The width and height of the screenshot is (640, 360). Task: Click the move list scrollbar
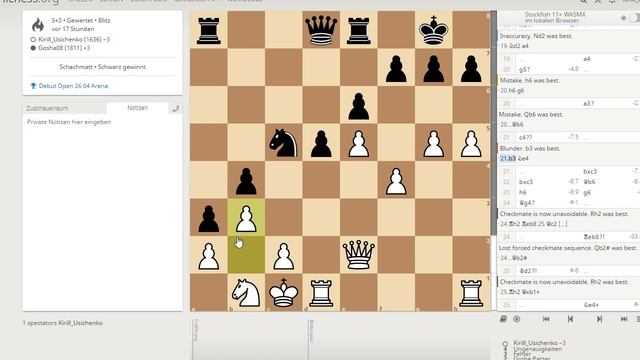493,122
